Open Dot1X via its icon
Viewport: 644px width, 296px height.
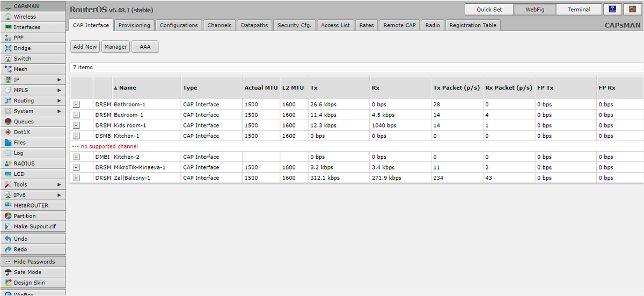click(8, 132)
